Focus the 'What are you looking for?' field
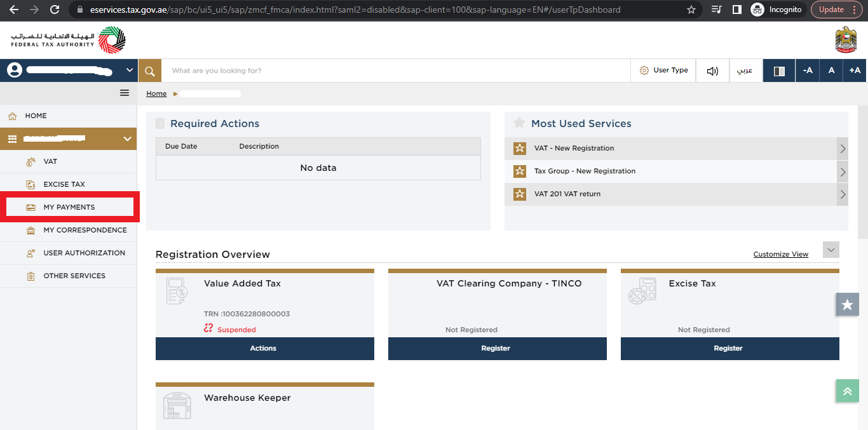Image resolution: width=868 pixels, height=430 pixels. 396,71
